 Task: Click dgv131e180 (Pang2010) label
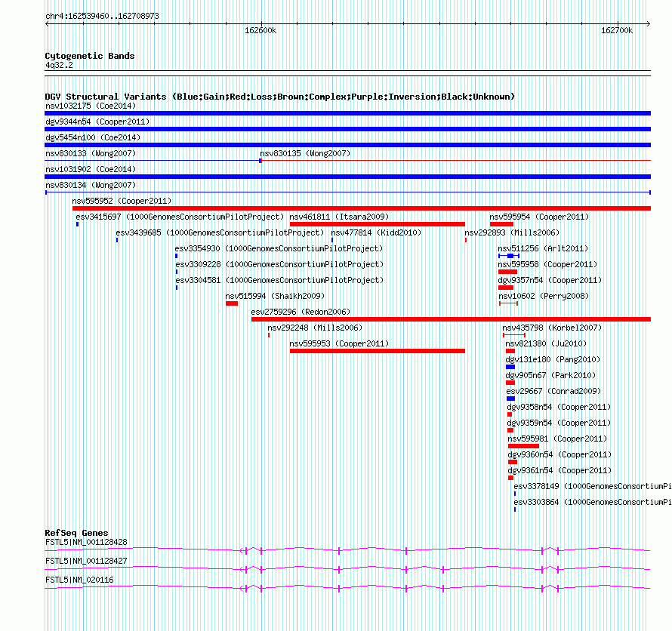pyautogui.click(x=553, y=359)
